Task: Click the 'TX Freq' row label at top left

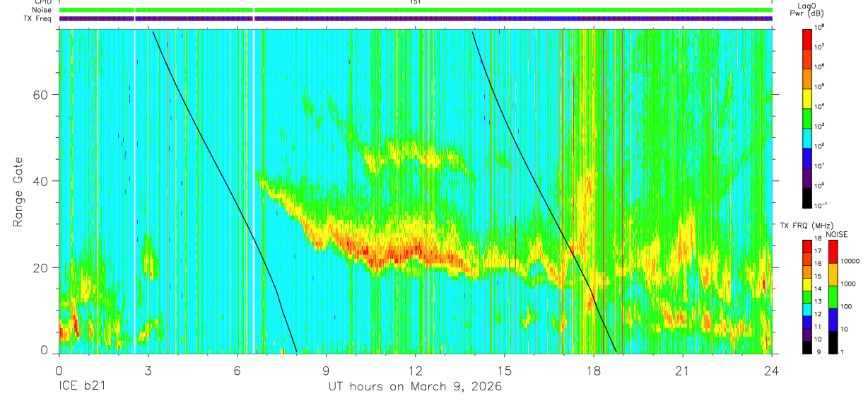Action: pyautogui.click(x=39, y=19)
